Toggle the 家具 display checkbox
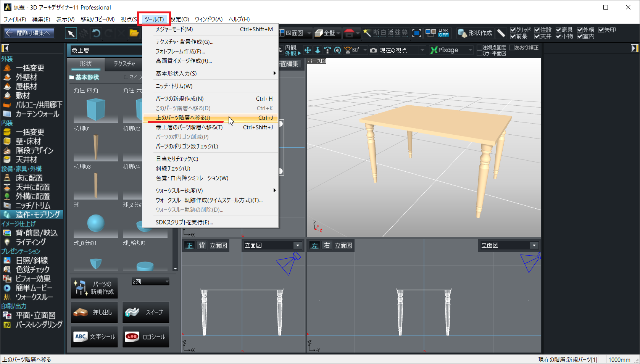This screenshot has height=364, width=640. (x=558, y=30)
